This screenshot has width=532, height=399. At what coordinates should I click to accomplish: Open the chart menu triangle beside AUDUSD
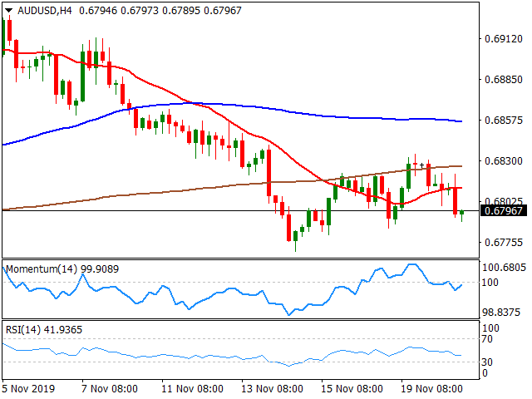(x=8, y=11)
